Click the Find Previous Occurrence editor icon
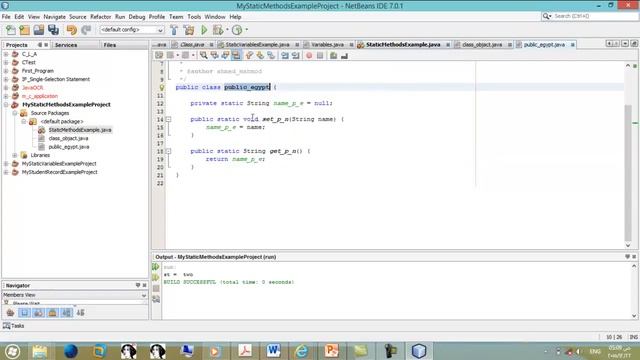The image size is (640, 360). 214,56
